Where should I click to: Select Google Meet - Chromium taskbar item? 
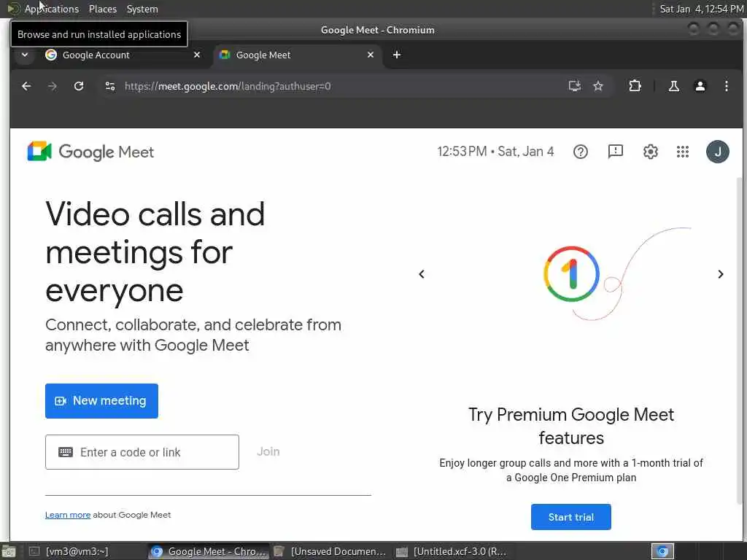pyautogui.click(x=208, y=551)
